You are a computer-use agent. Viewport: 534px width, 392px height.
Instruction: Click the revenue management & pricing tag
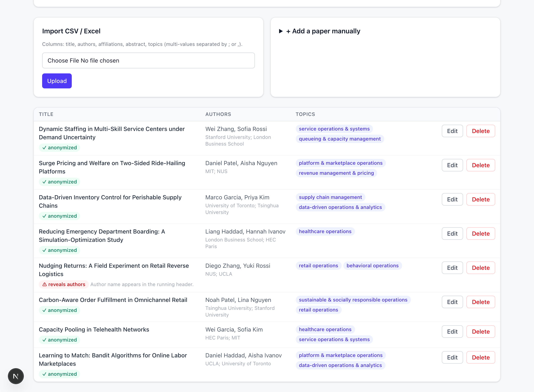click(x=336, y=173)
